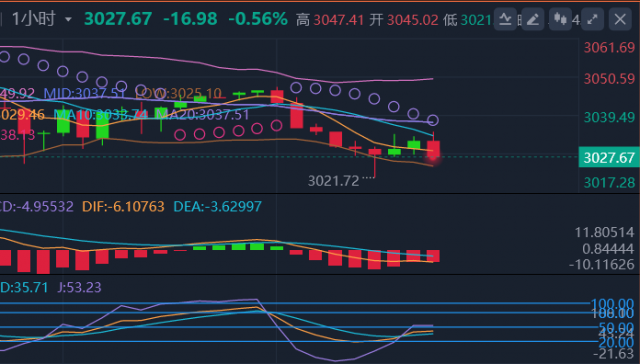Viewport: 640px width, 364px height.
Task: Click the MA20:3037.51 moving average label
Action: pos(202,114)
